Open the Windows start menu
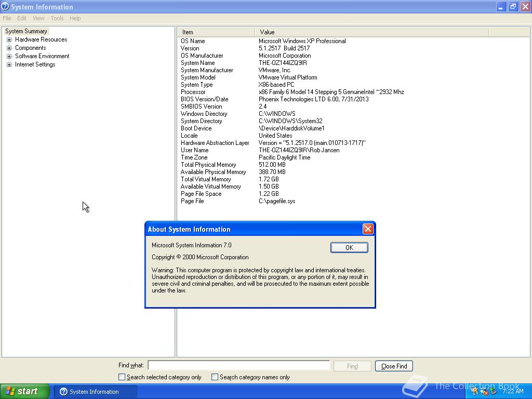Image resolution: width=532 pixels, height=399 pixels. pos(25,391)
